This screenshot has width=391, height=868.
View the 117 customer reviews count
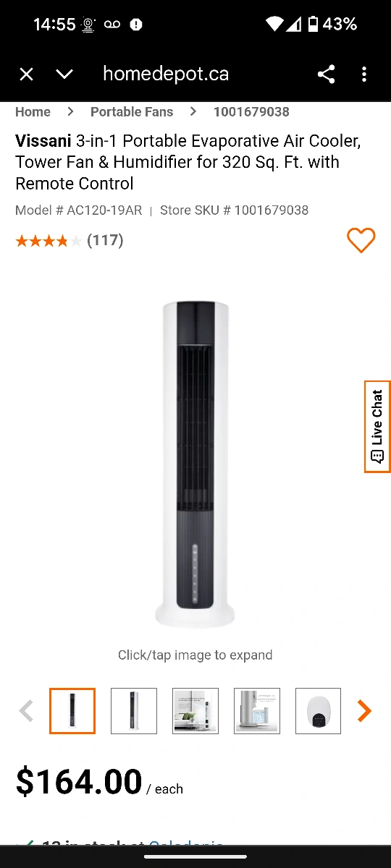[x=105, y=240]
